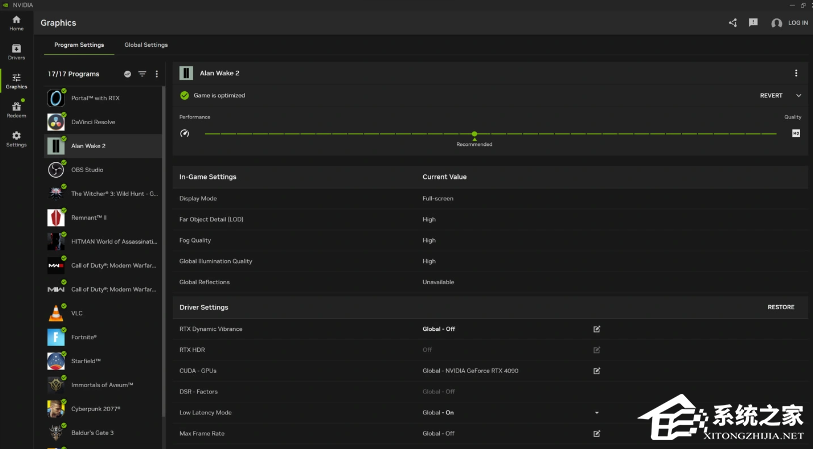
Task: Click RESTORE in Driver Settings
Action: tap(781, 307)
